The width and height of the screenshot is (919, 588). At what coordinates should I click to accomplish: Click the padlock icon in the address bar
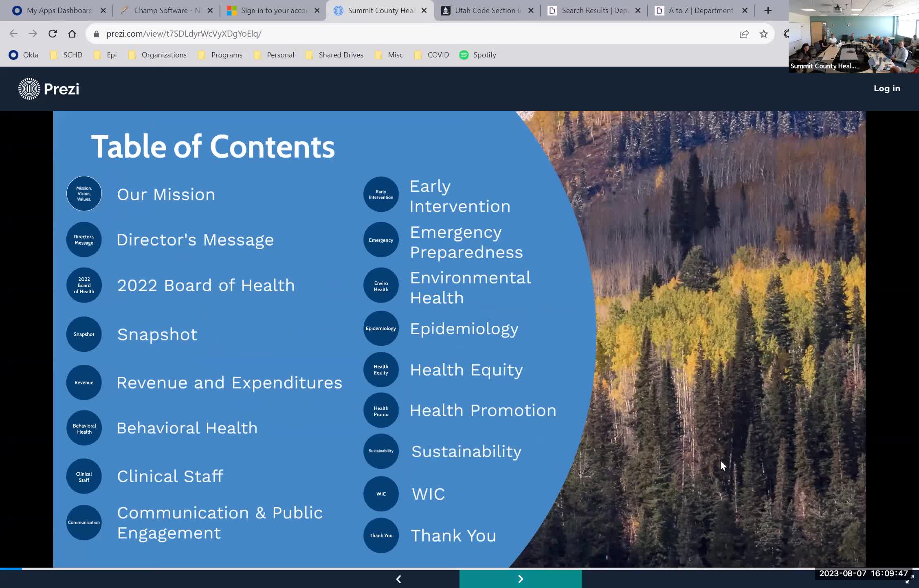(x=96, y=34)
